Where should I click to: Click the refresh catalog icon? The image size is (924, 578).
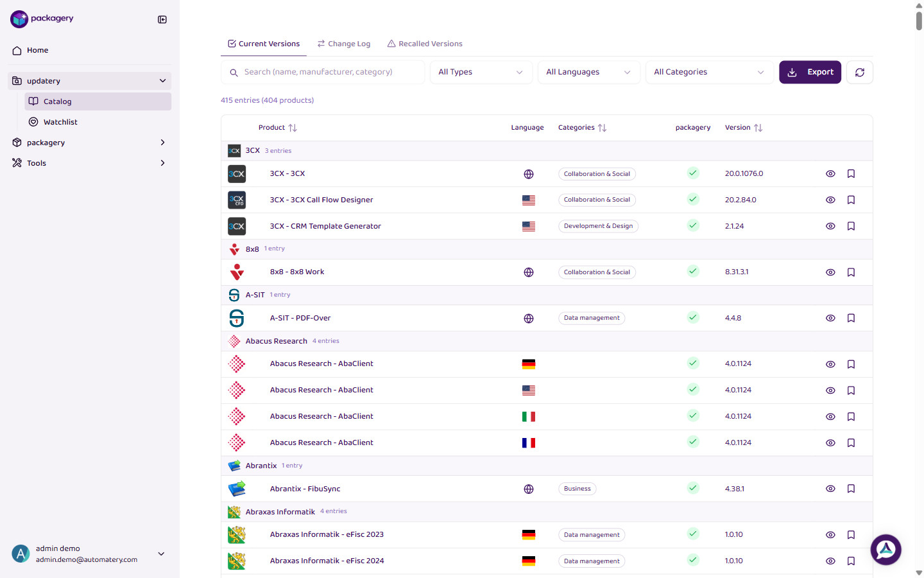click(x=859, y=73)
